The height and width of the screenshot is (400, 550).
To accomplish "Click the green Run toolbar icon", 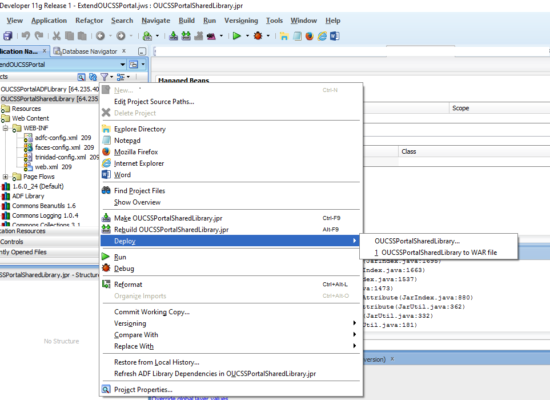I will [237, 36].
